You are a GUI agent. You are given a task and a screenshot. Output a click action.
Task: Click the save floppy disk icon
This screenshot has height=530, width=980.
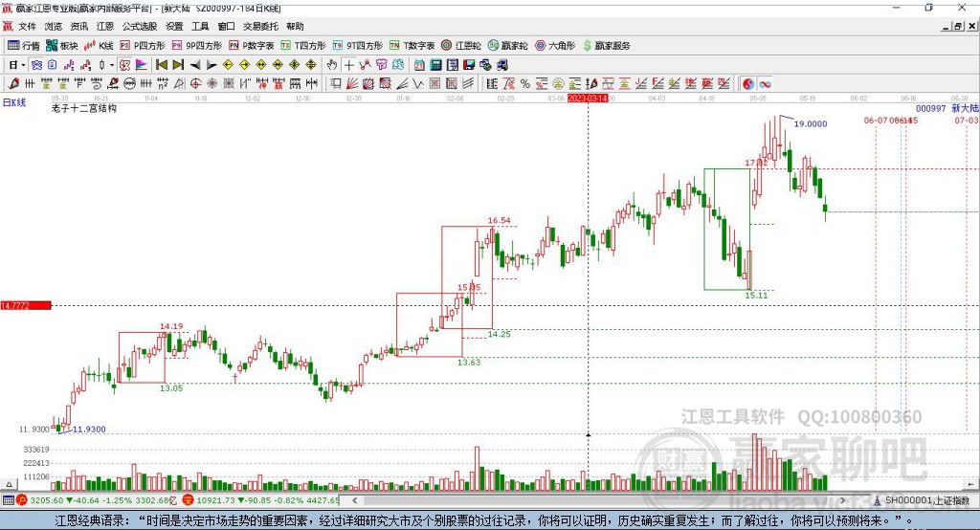[x=469, y=64]
